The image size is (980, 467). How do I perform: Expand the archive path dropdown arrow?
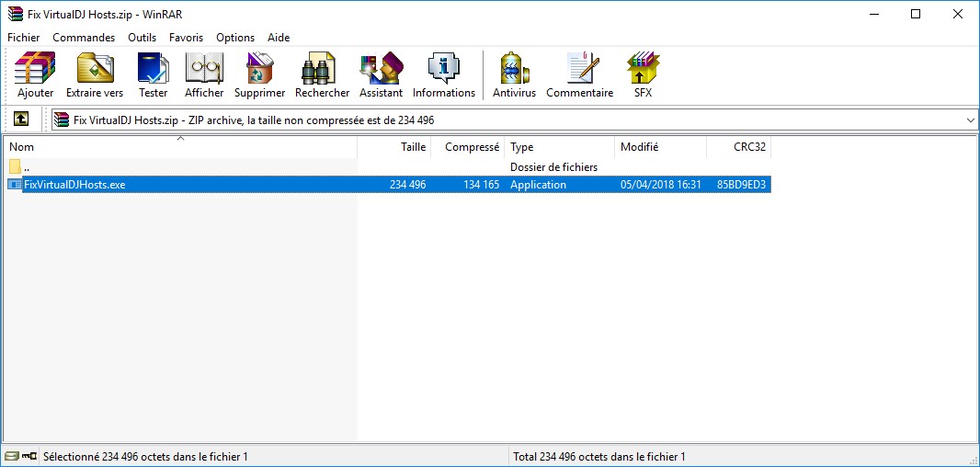tap(970, 120)
